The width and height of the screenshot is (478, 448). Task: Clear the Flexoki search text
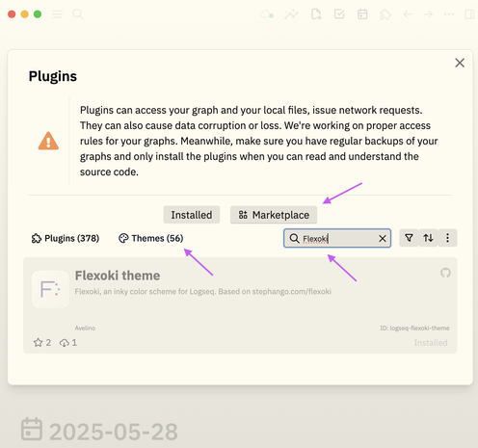tap(383, 238)
